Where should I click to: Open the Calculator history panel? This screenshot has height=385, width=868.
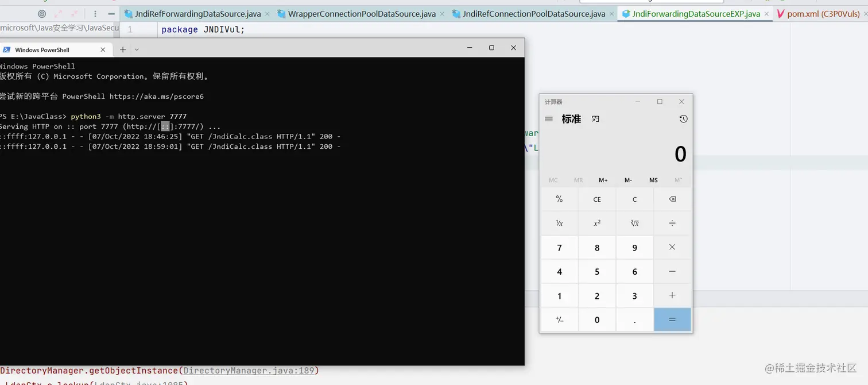pos(683,119)
